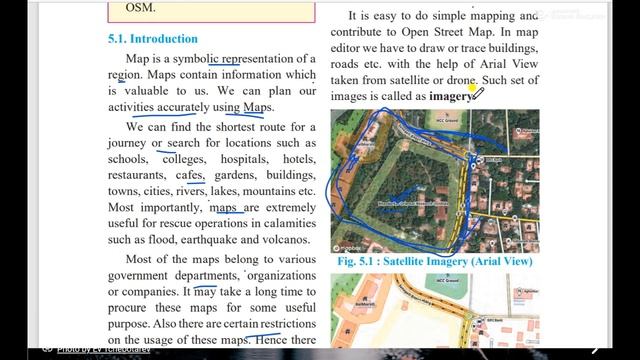Click the line 'procure these maps for some useful'

[x=212, y=307]
